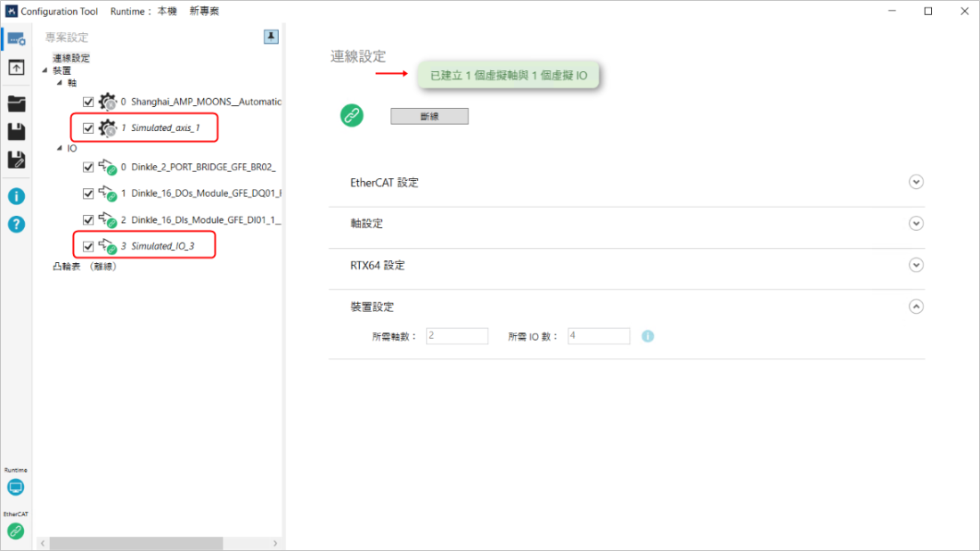The image size is (980, 551).
Task: Click the upload/deploy icon in sidebar
Action: [16, 68]
